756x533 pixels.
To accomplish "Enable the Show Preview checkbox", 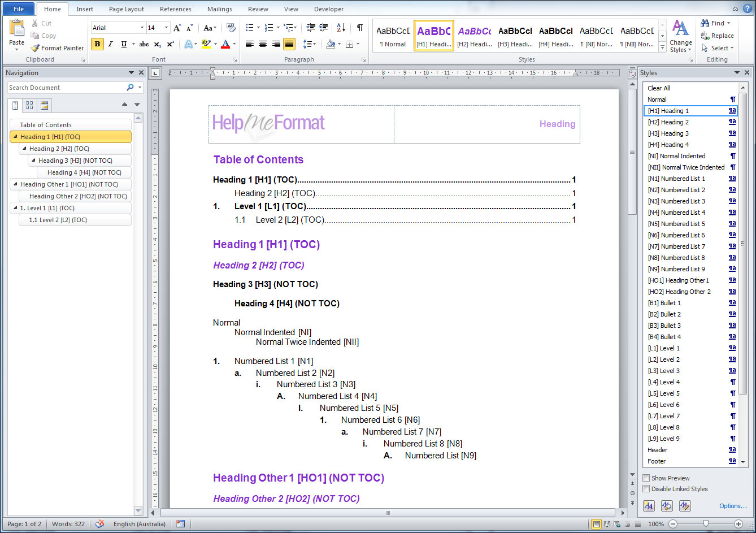I will point(646,478).
